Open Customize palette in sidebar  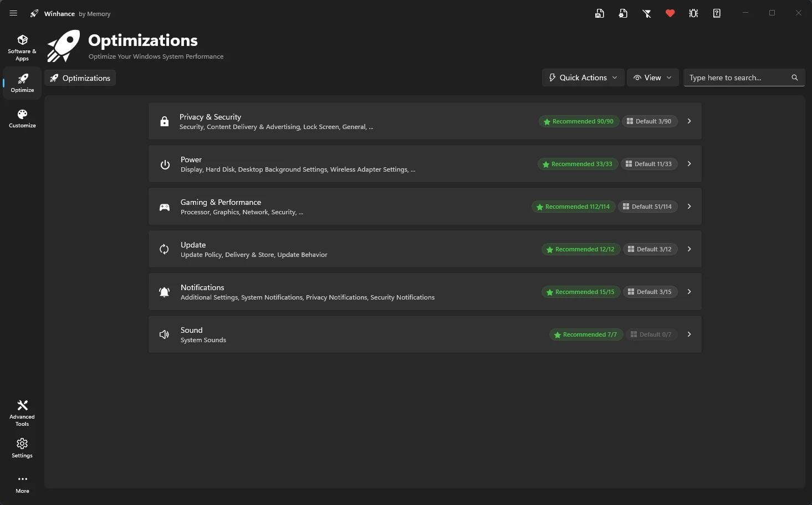point(22,118)
